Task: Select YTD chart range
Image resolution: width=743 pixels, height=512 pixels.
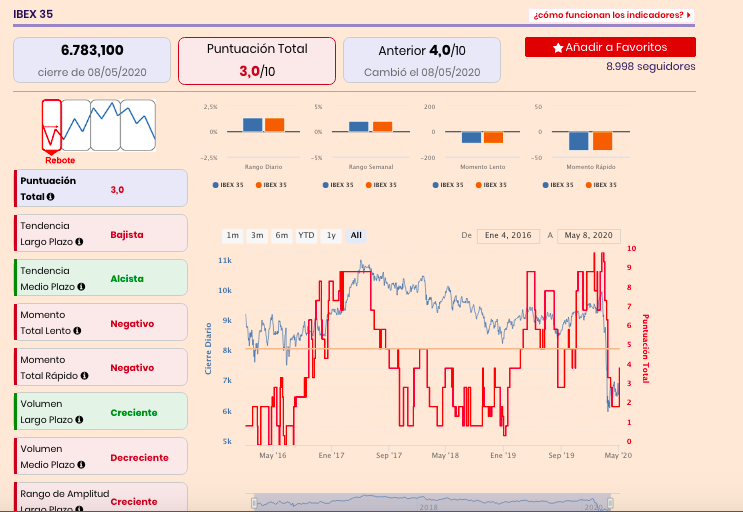Action: (306, 235)
